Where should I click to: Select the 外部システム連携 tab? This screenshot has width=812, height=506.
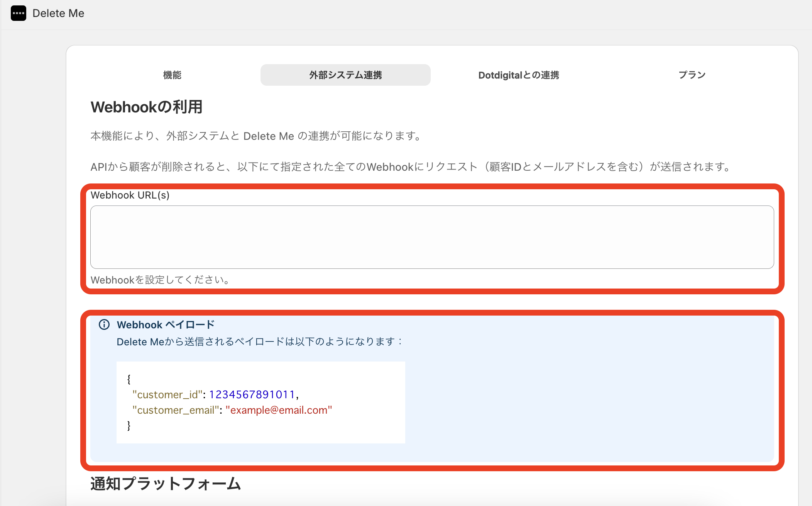(345, 75)
